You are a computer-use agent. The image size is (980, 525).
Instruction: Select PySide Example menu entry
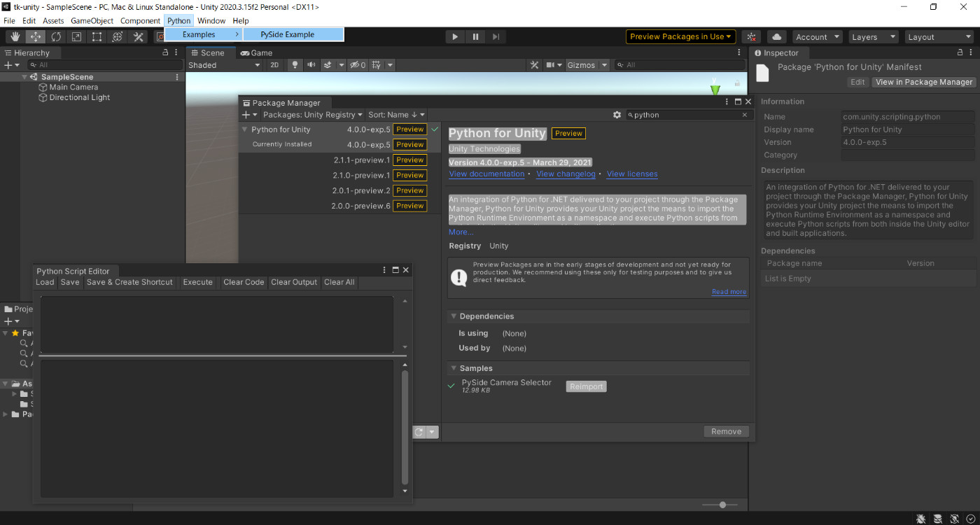[293, 34]
